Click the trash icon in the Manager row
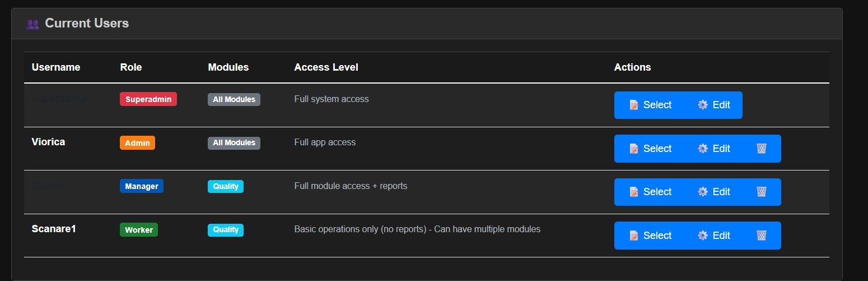Image resolution: width=868 pixels, height=281 pixels. pos(761,192)
